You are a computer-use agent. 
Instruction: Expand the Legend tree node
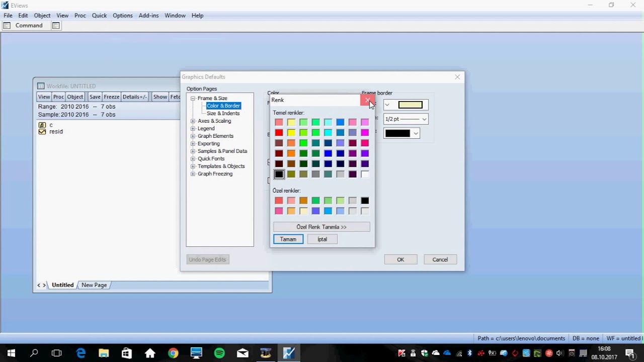[x=193, y=129]
